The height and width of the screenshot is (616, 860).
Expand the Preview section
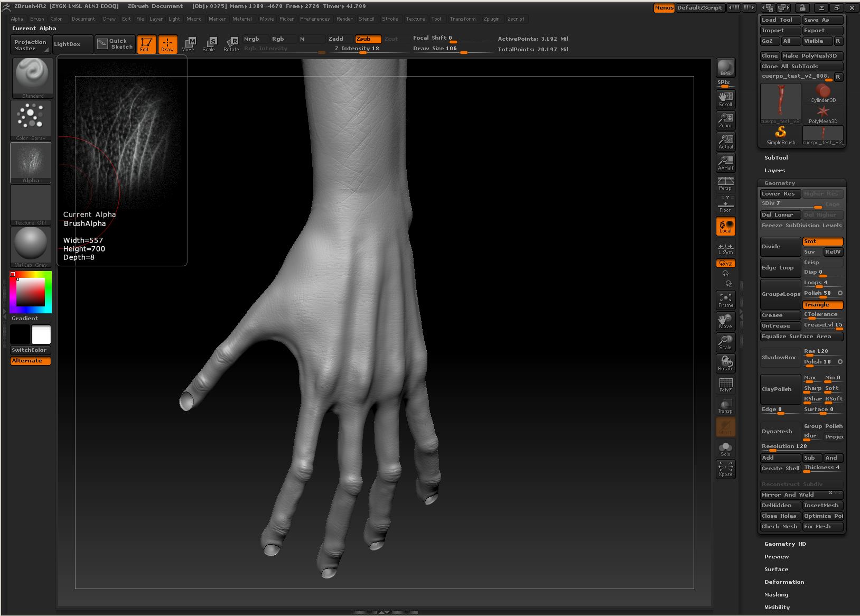(777, 557)
